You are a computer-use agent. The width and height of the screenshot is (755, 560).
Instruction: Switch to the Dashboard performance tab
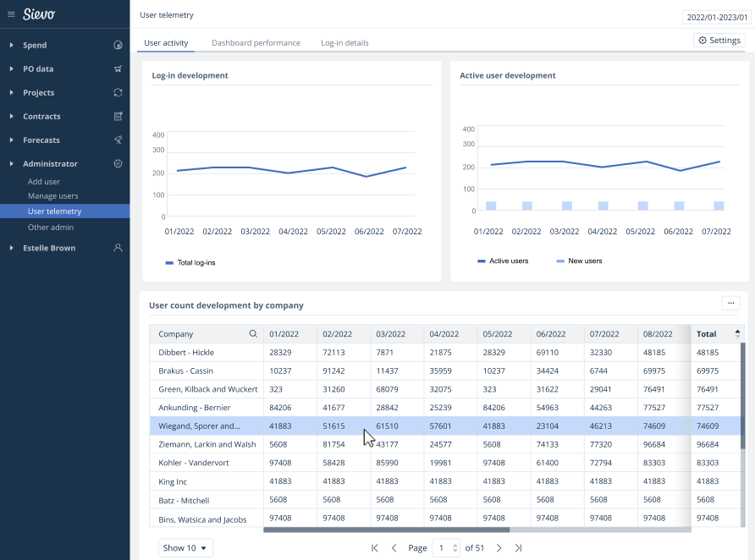click(256, 42)
